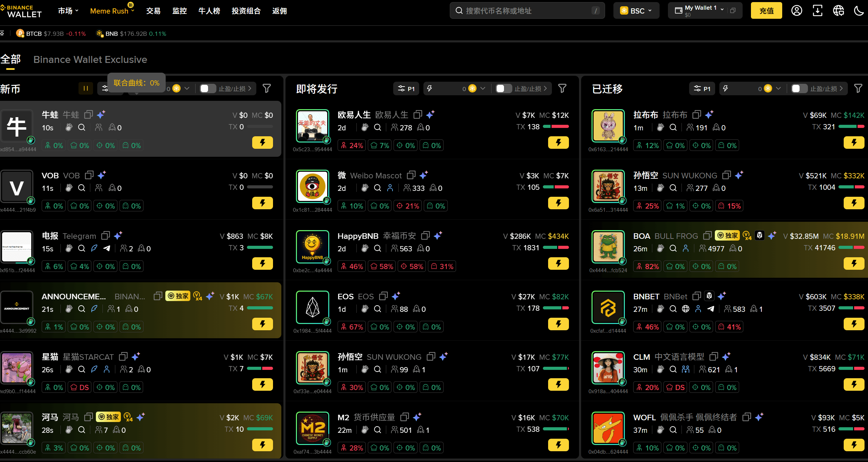Click the token search input field
The image size is (868, 462).
(x=527, y=11)
